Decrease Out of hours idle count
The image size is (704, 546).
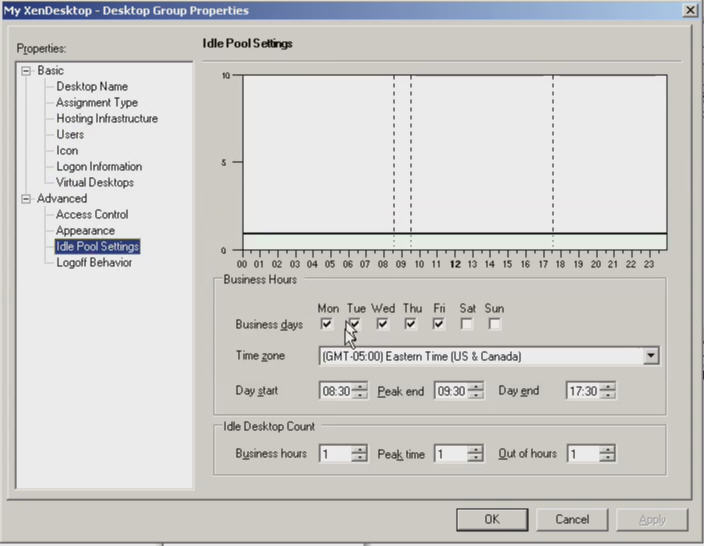608,459
